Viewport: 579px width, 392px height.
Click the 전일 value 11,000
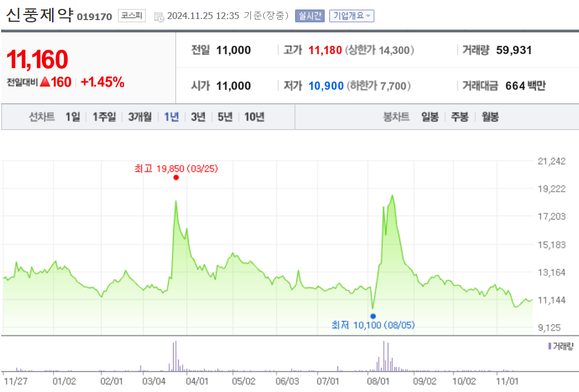coord(234,50)
